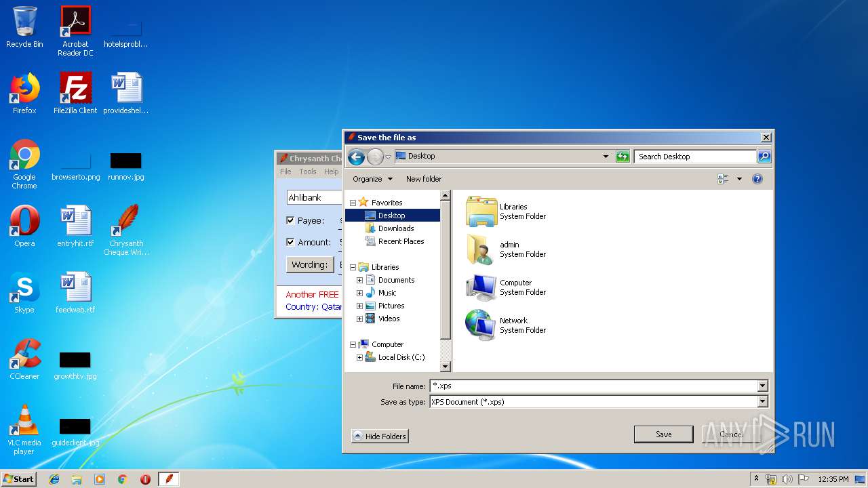
Task: Open CCleaner desktop shortcut
Action: [24, 359]
